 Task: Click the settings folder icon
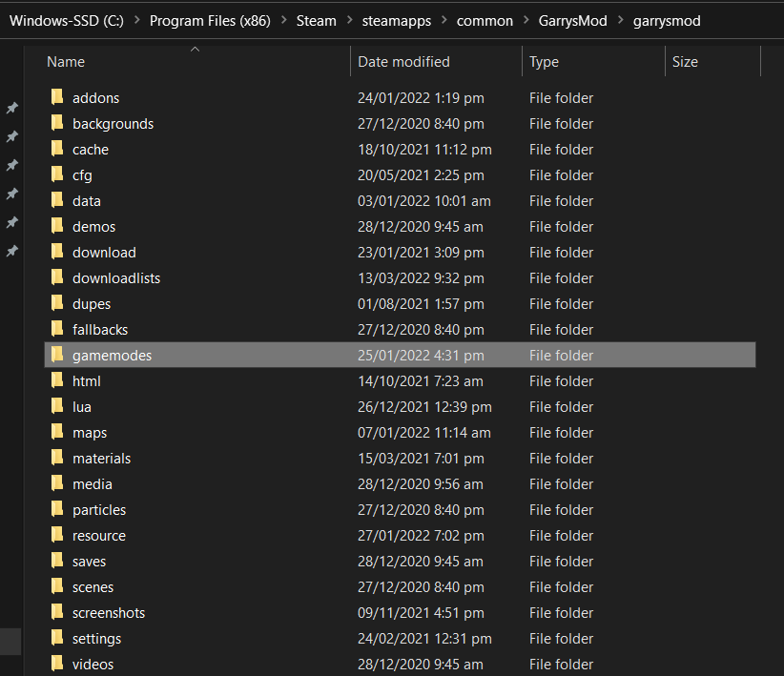click(57, 638)
